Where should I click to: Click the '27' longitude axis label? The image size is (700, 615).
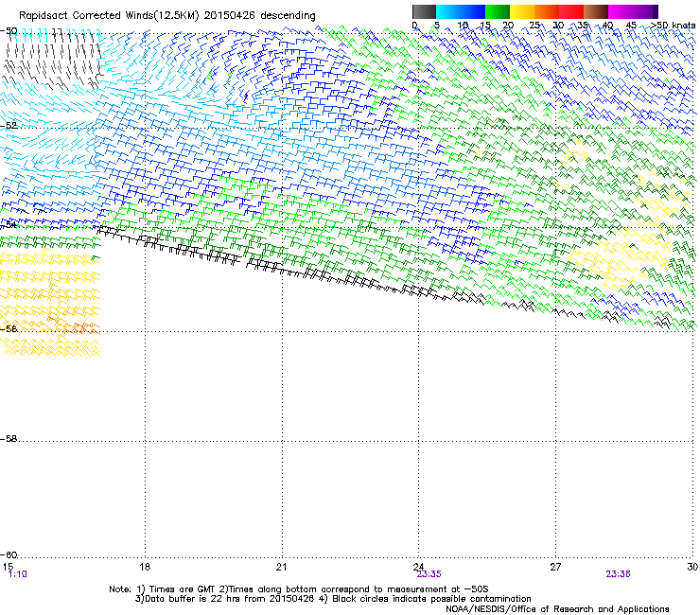click(555, 567)
